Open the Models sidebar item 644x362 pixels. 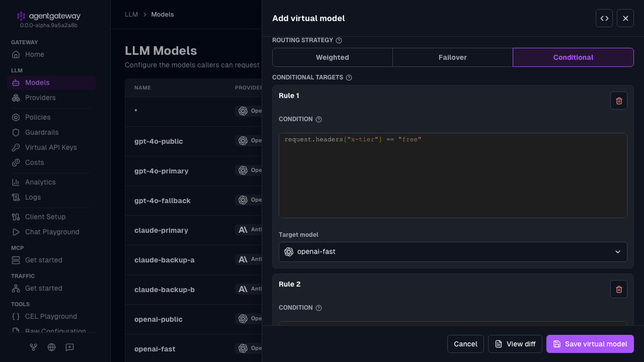point(51,82)
